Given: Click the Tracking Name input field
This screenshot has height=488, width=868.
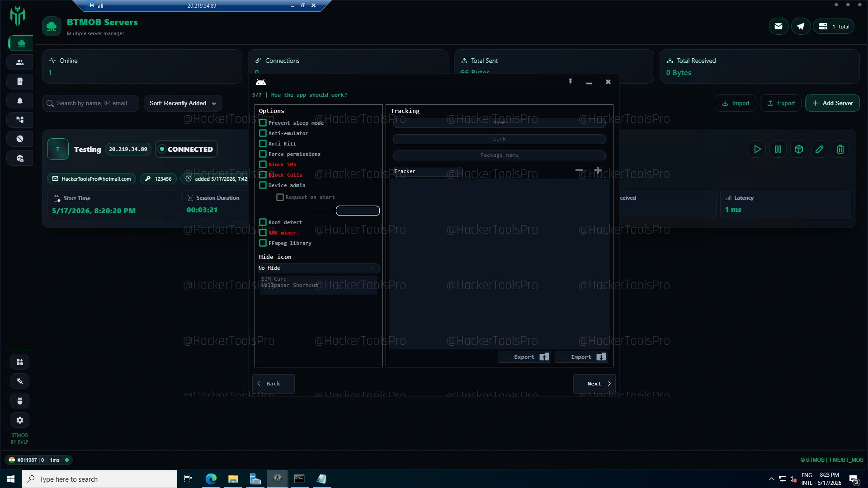Looking at the screenshot, I should [x=499, y=123].
